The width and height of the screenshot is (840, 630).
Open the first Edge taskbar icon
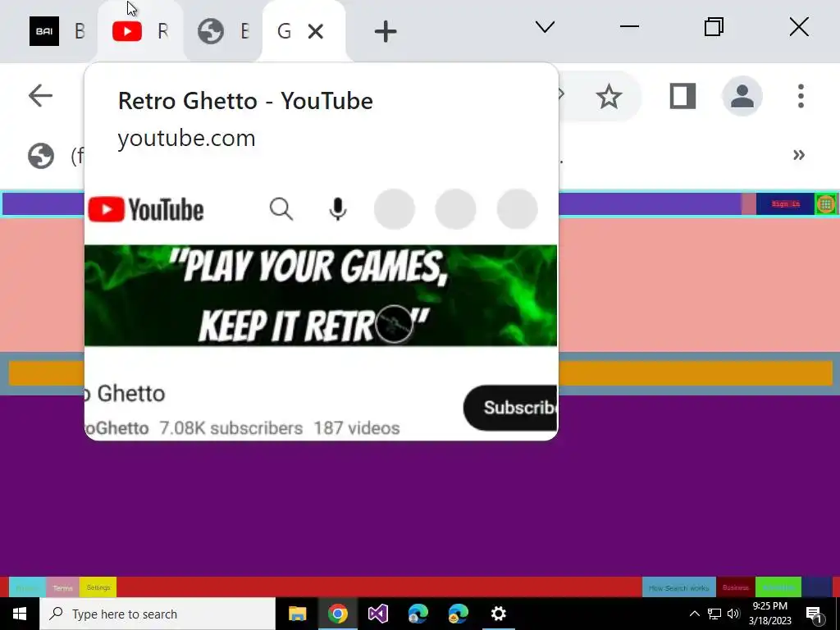tap(418, 614)
